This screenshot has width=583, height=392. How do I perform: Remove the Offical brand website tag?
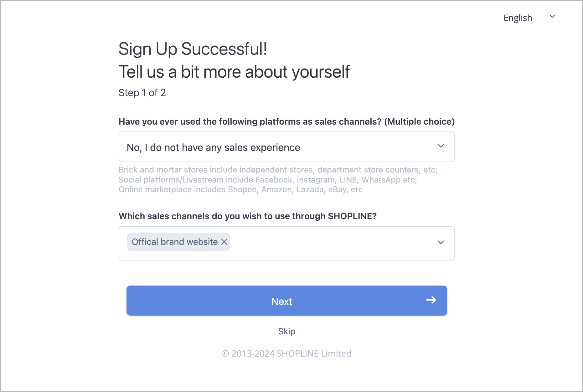coord(224,242)
